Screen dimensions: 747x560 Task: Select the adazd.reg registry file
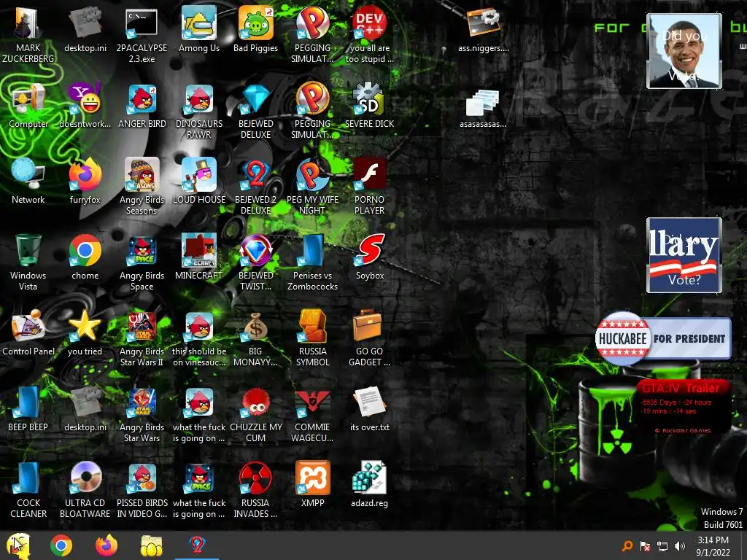coord(370,484)
